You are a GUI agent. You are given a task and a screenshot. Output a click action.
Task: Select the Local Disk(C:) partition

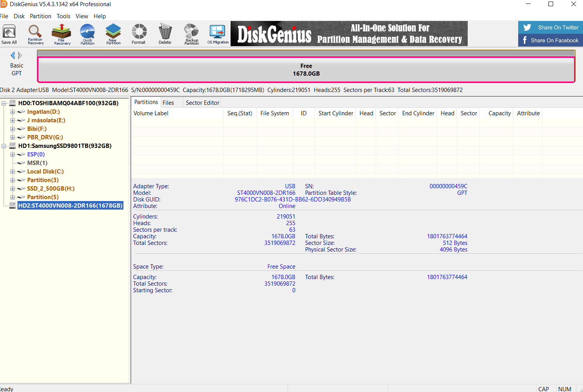(x=45, y=172)
